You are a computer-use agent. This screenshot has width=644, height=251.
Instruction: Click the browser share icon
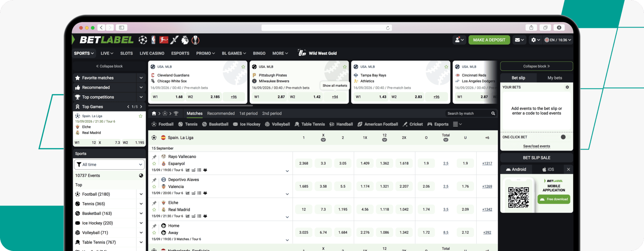point(531,28)
